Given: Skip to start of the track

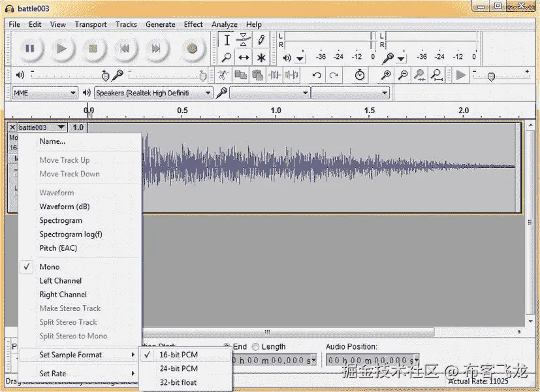Looking at the screenshot, I should (124, 48).
